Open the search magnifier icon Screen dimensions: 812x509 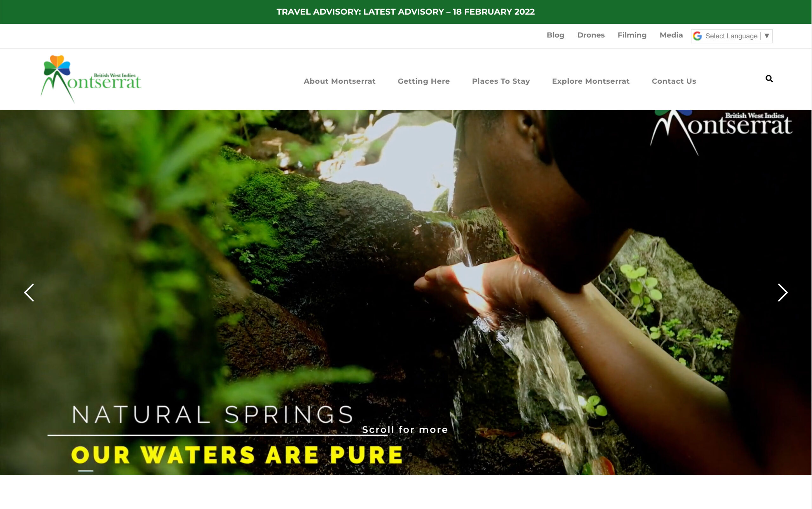tap(769, 78)
